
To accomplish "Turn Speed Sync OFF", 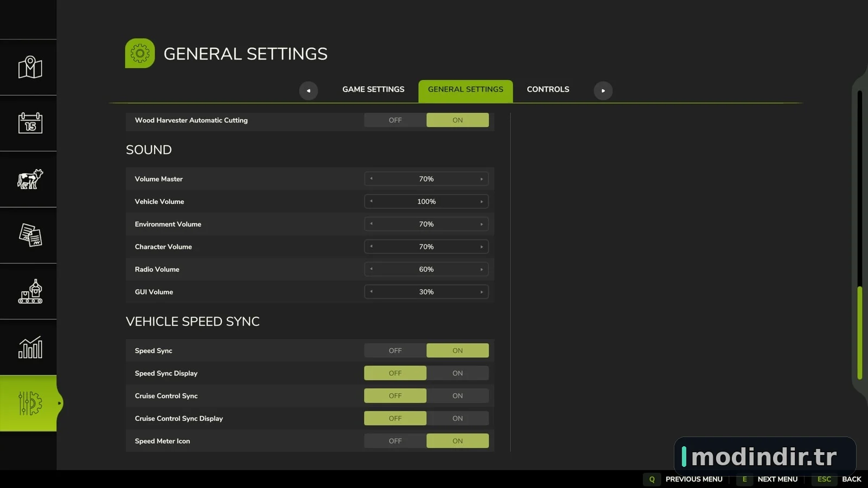I will pyautogui.click(x=395, y=351).
